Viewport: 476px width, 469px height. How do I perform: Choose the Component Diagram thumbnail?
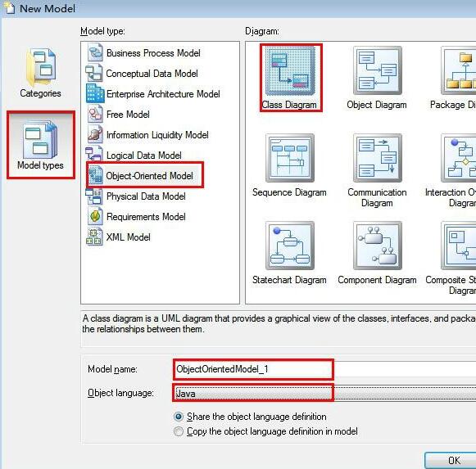(x=378, y=246)
